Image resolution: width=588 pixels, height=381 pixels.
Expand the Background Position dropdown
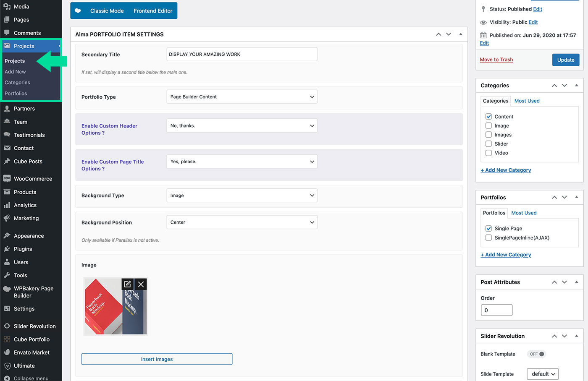click(x=242, y=222)
